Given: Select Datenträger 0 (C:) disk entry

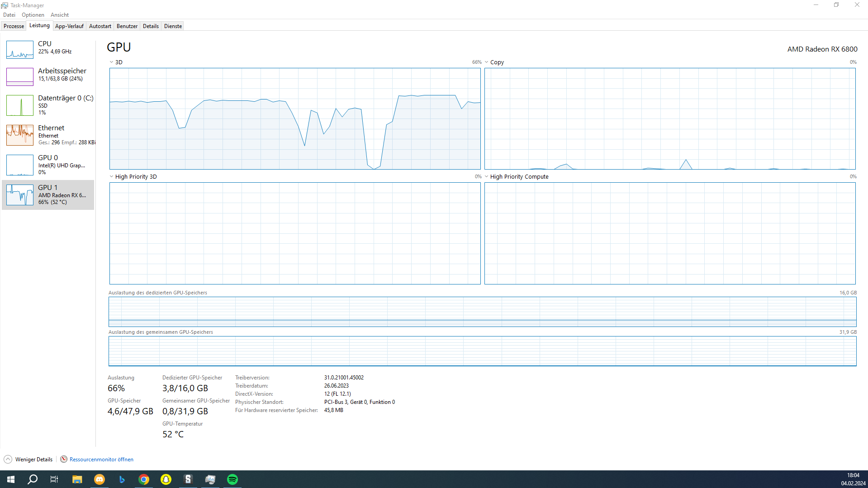Looking at the screenshot, I should [48, 105].
